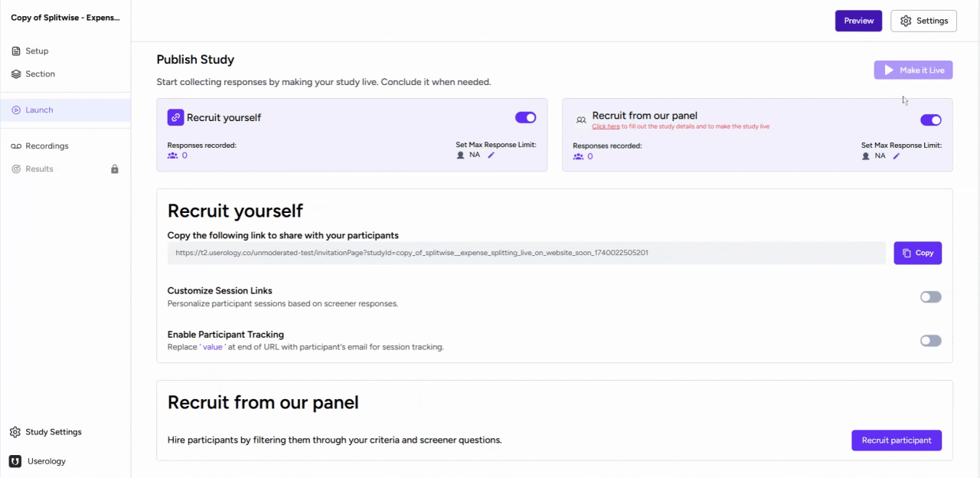Click the Make it Live button
The image size is (980, 478).
[x=913, y=70]
